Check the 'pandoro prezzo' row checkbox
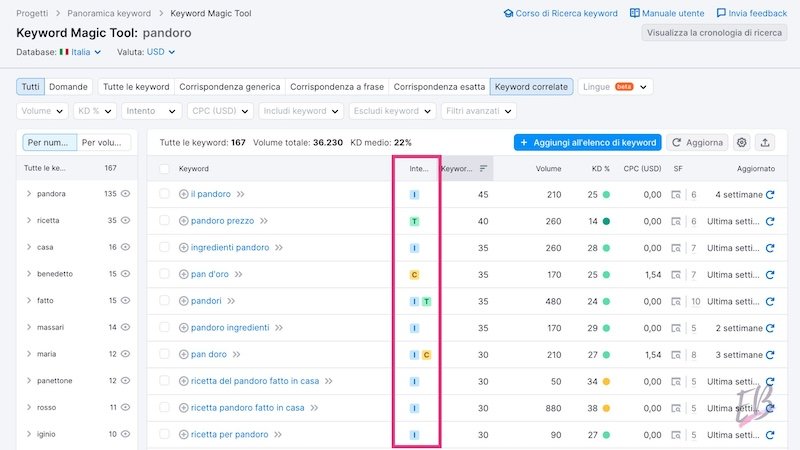 164,220
